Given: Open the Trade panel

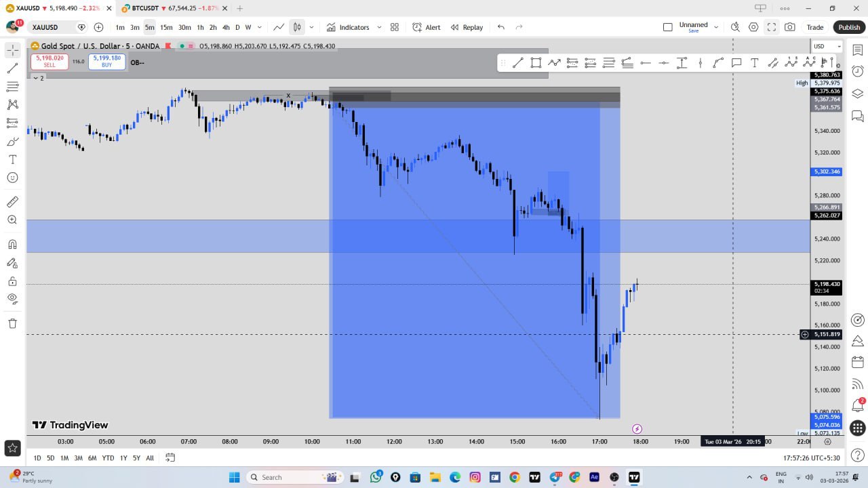Looking at the screenshot, I should coord(815,27).
